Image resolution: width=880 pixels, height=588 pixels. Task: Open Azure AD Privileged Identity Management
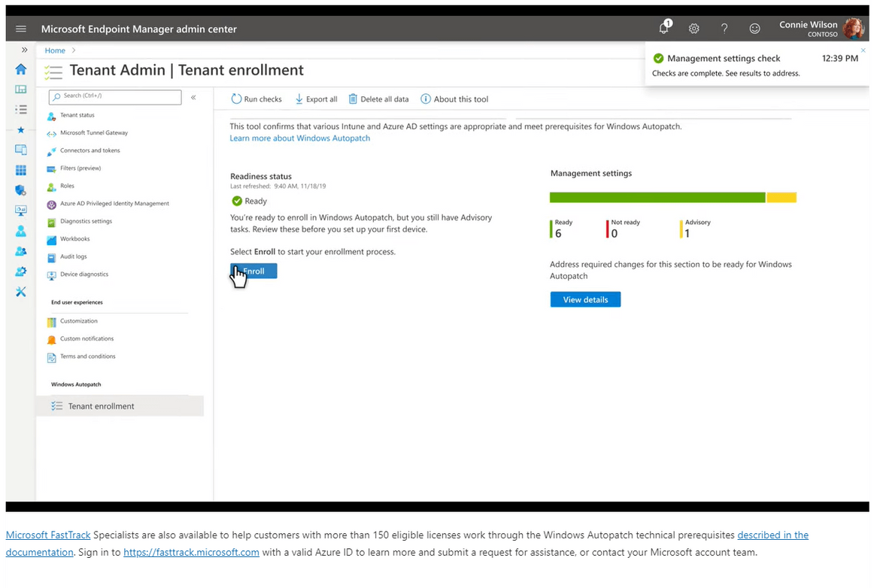click(114, 204)
